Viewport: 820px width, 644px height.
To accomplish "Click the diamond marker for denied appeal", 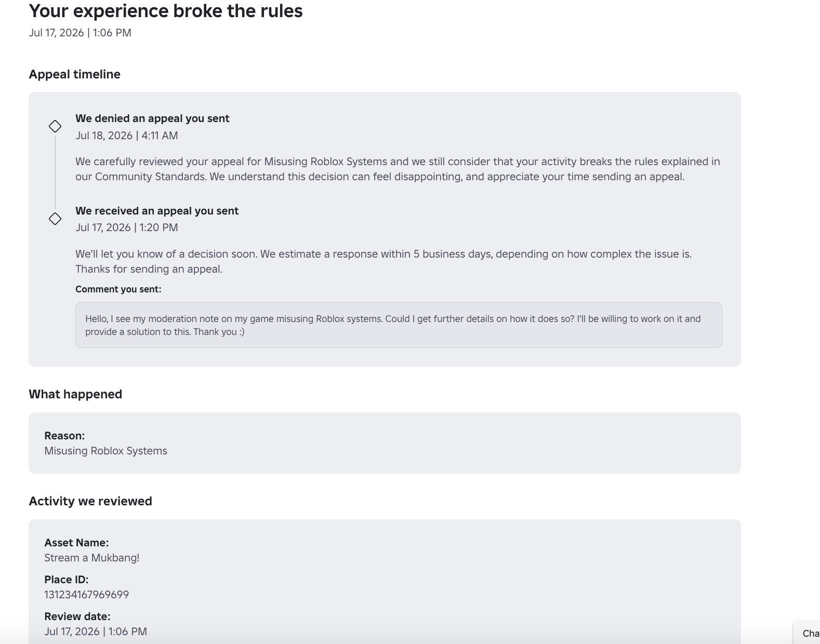I will (x=55, y=126).
